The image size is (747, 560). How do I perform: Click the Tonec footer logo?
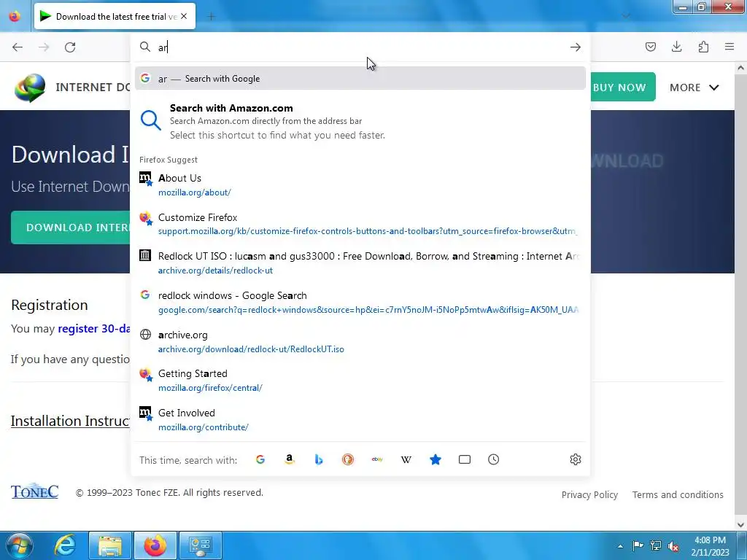coord(35,491)
